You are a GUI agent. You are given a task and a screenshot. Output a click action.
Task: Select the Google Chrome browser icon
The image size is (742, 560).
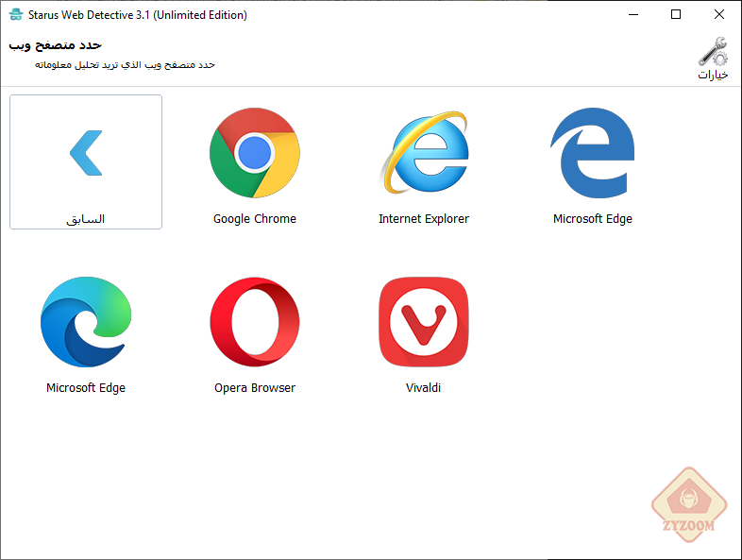(255, 152)
